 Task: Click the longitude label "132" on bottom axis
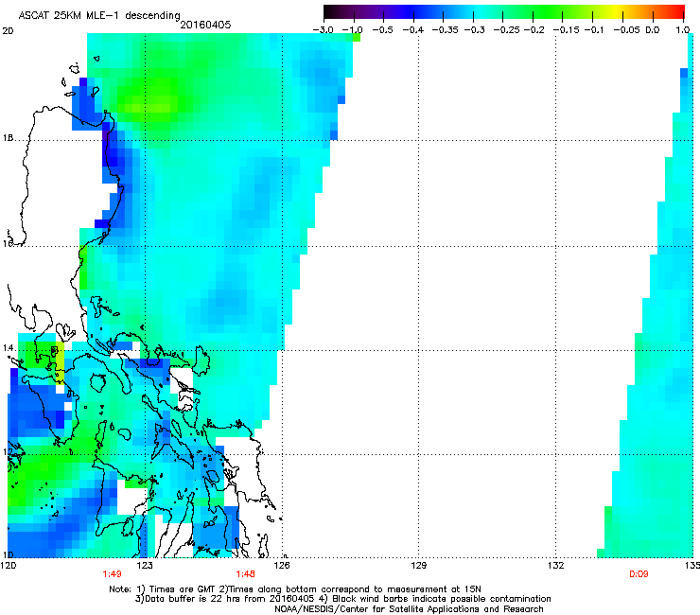pos(555,566)
